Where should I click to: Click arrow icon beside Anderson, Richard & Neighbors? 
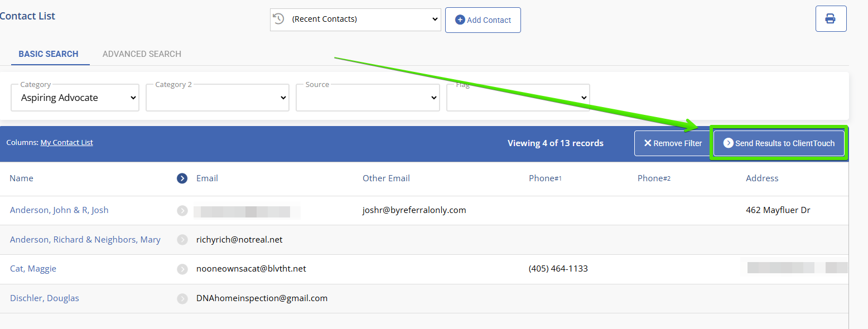point(182,240)
